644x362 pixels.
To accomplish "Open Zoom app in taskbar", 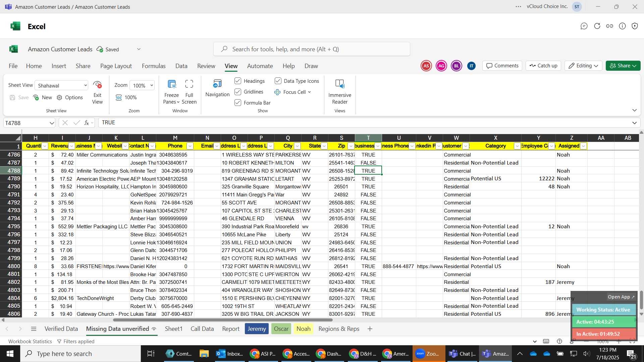I will pyautogui.click(x=428, y=354).
